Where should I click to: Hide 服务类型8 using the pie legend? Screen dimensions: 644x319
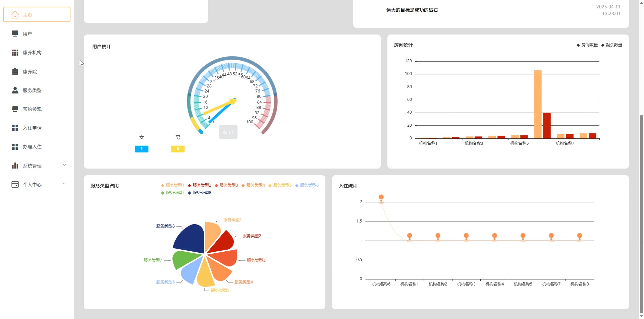click(x=199, y=193)
